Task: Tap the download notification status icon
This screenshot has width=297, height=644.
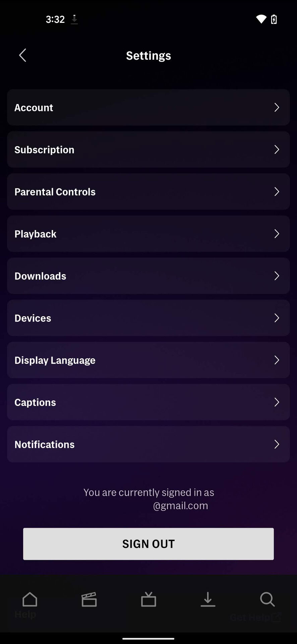Action: click(74, 19)
